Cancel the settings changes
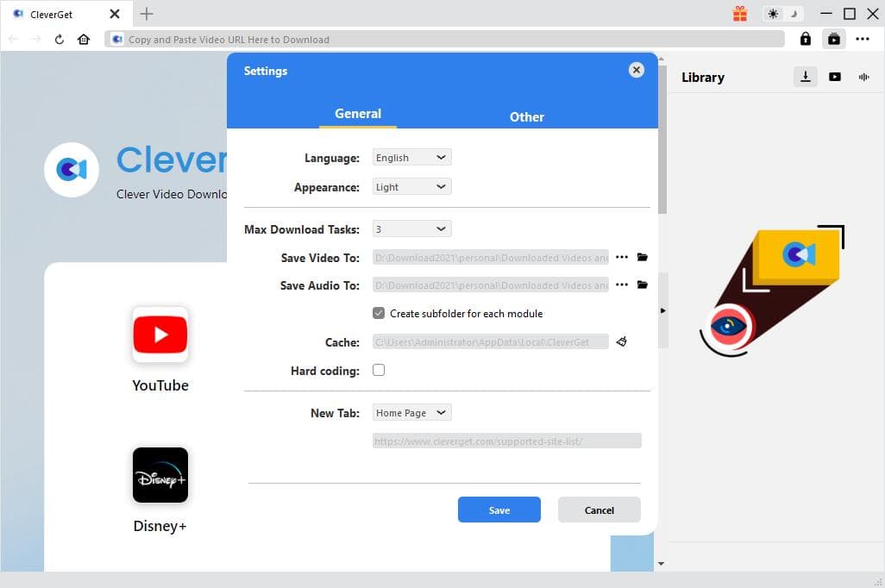Image resolution: width=885 pixels, height=588 pixels. 599,510
